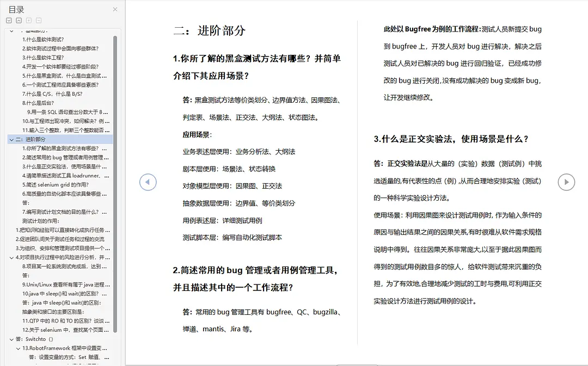
Task: Open outline entry 3.什么是软件工程?
Action: pyautogui.click(x=43, y=57)
